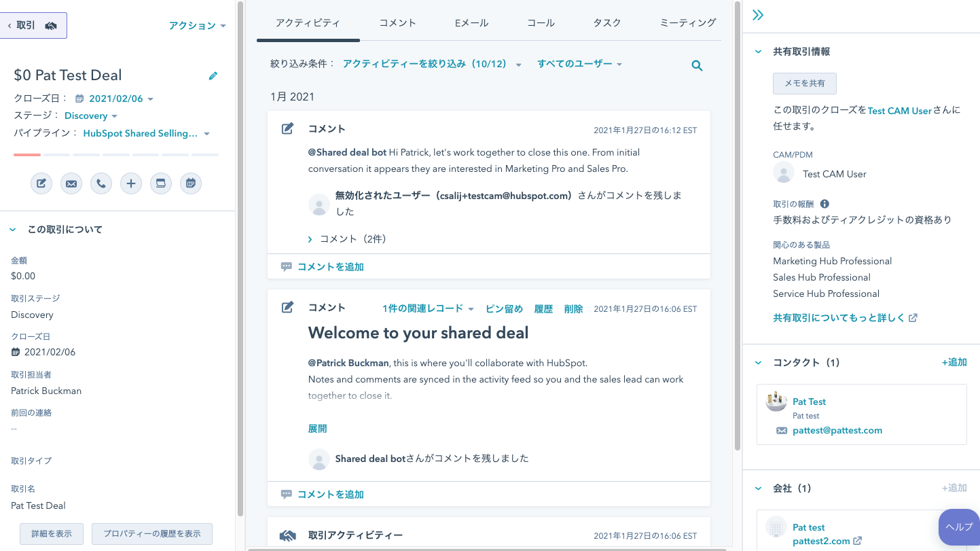The image size is (980, 551).
Task: Open the アクション dropdown menu
Action: coord(197,26)
